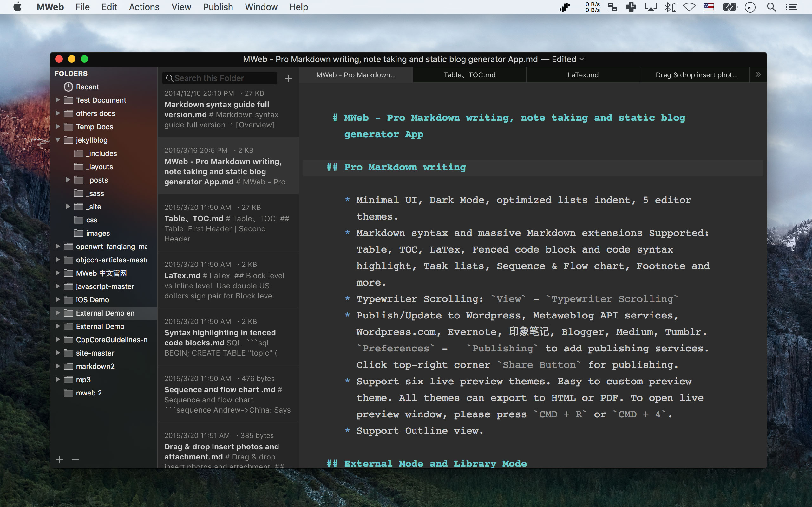Open the Recent clock item in Folders

[x=69, y=87]
